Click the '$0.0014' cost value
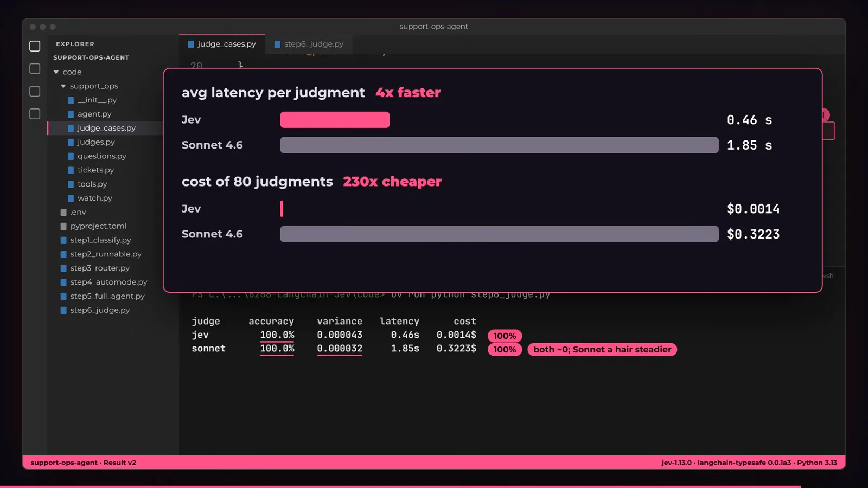Screen dimensions: 868x488 coord(753,209)
